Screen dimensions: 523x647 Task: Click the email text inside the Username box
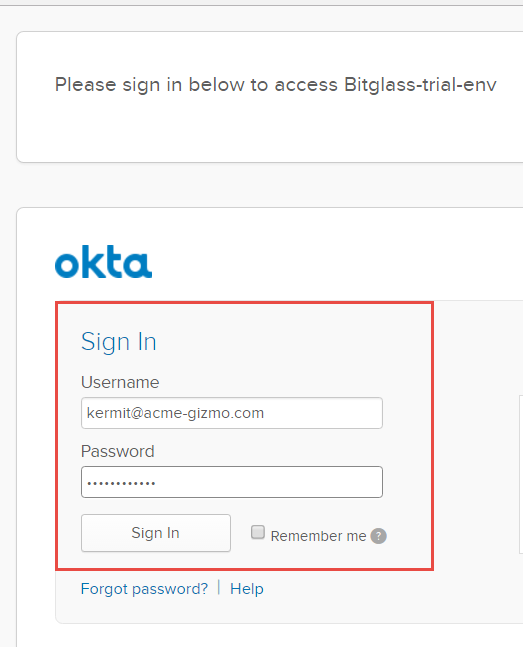coord(175,413)
